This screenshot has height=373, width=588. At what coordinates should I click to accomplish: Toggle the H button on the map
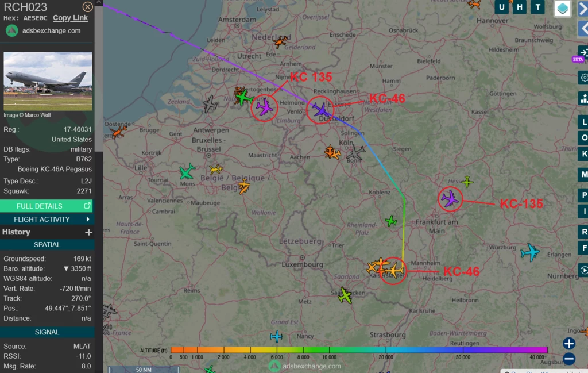click(x=519, y=7)
